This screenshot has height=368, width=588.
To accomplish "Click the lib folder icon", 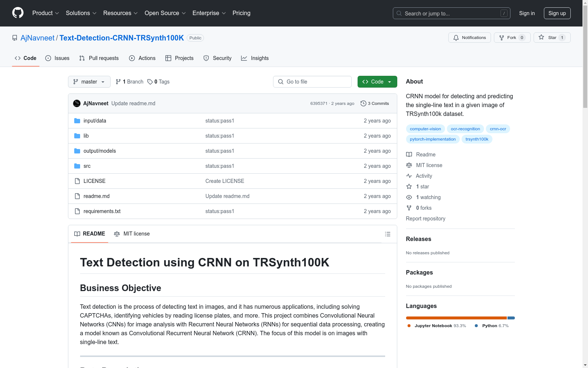I will [77, 136].
